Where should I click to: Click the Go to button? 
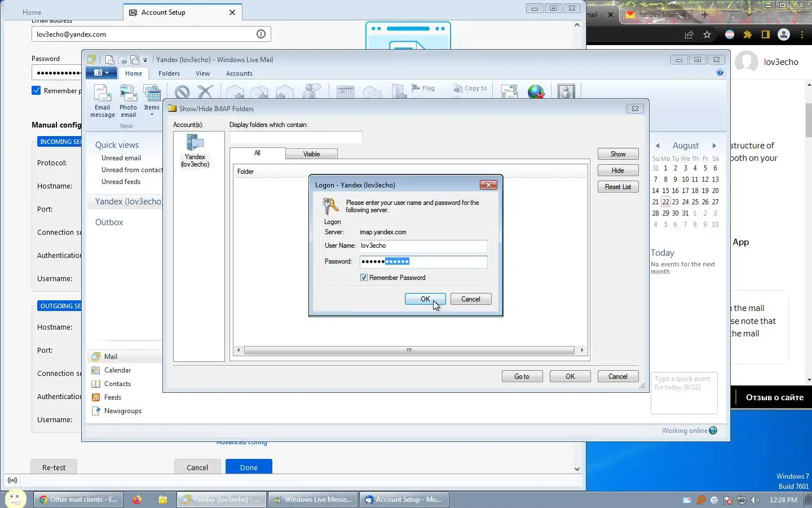point(522,376)
